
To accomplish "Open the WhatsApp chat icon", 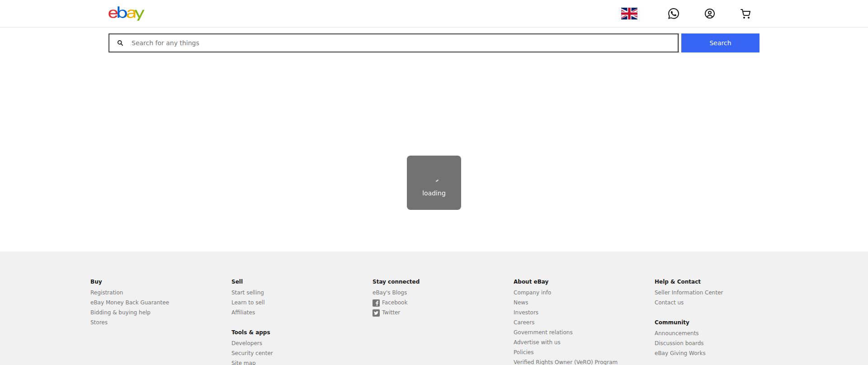I will pos(673,14).
